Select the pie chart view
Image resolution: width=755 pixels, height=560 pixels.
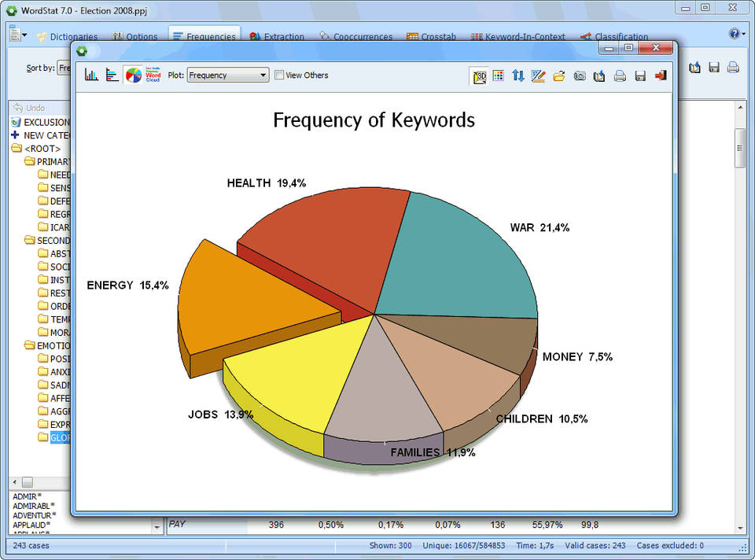tap(134, 75)
